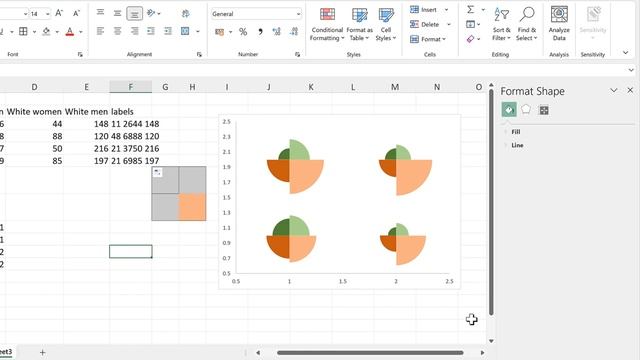Viewport: 640px width, 360px height.
Task: Apply accounting number format
Action: (220, 32)
